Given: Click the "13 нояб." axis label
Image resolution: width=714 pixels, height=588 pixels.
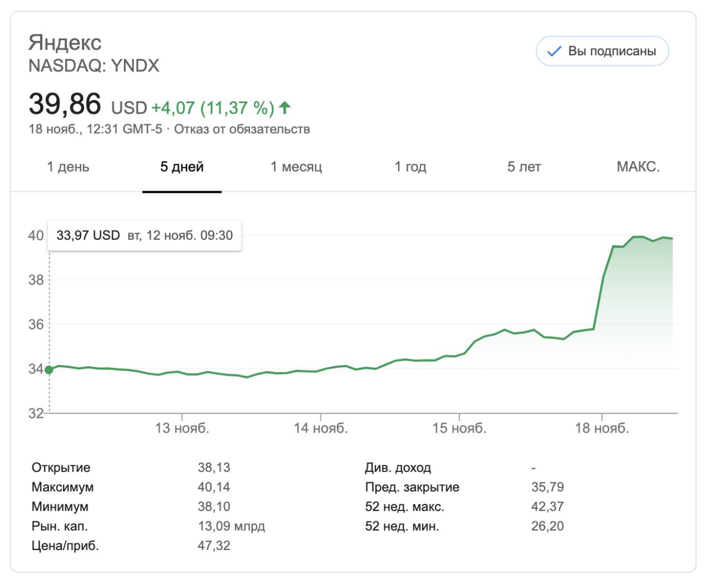Looking at the screenshot, I should (x=182, y=428).
